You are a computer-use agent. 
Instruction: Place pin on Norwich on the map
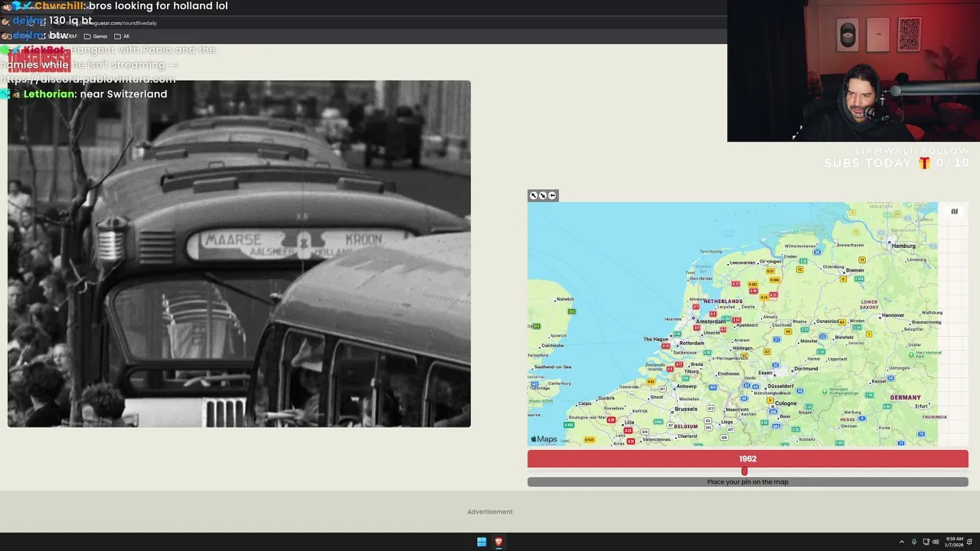click(565, 299)
